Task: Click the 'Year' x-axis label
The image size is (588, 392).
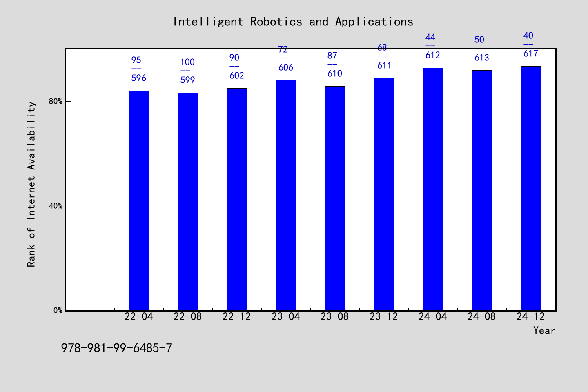Action: pyautogui.click(x=544, y=330)
